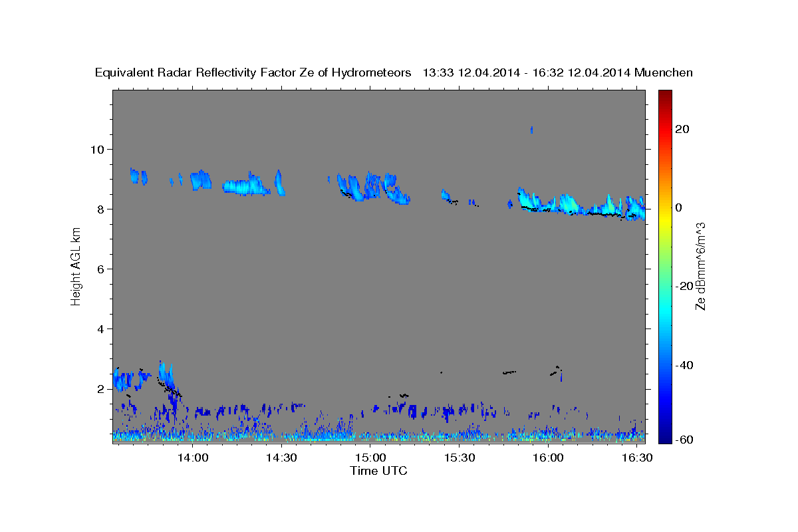The width and height of the screenshot is (798, 532).
Task: Click the 'Height AGL km' axis label
Action: (x=76, y=266)
